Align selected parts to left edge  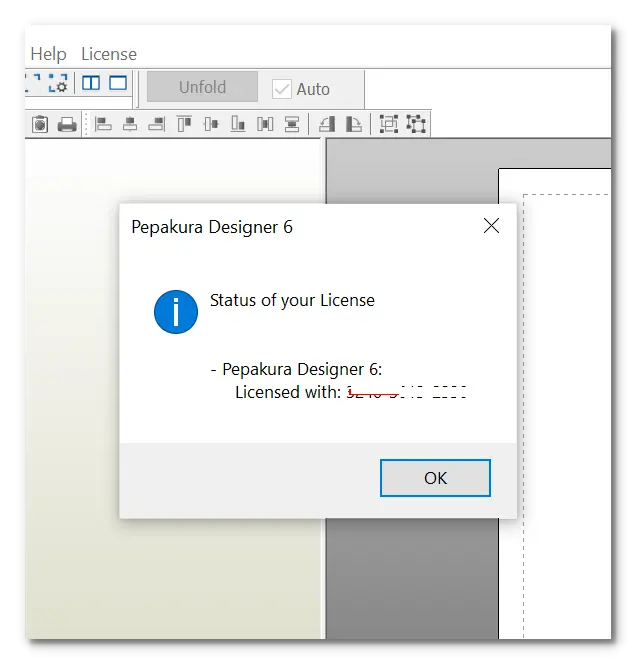tap(103, 124)
